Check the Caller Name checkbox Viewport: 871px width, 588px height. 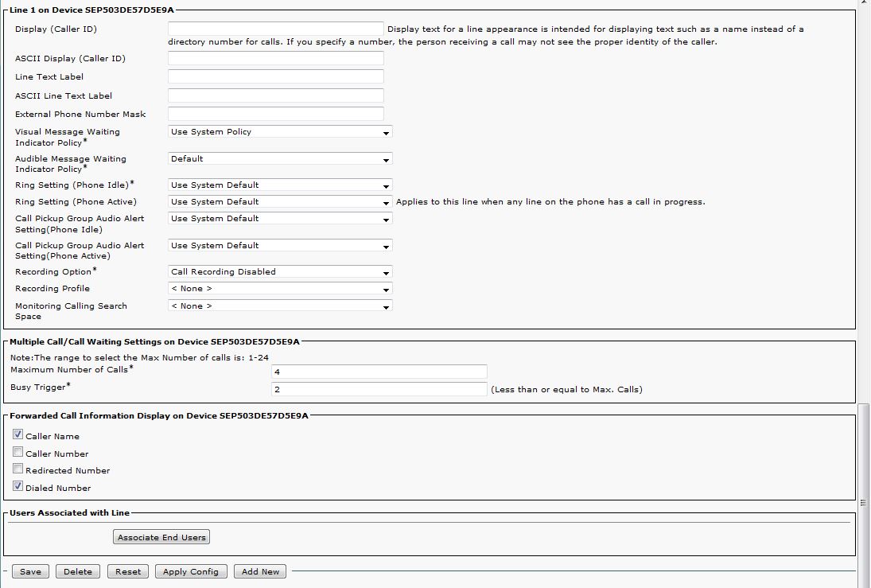click(x=17, y=435)
